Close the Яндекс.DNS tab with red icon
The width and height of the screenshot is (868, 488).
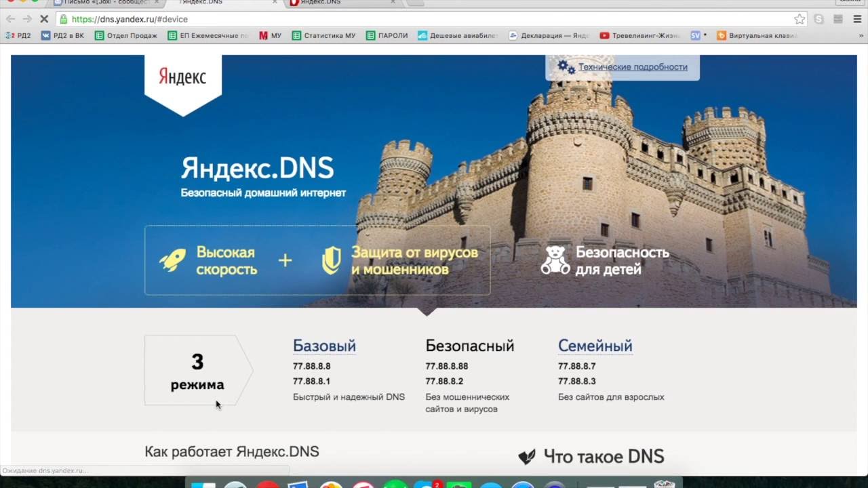tap(392, 3)
